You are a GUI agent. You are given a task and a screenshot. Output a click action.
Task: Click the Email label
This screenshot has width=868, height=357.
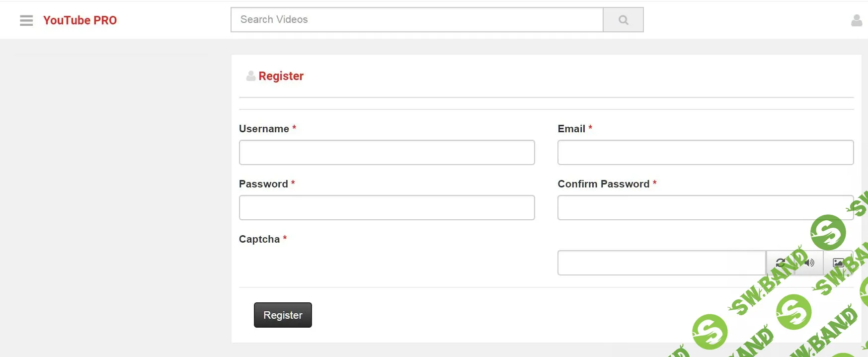571,129
